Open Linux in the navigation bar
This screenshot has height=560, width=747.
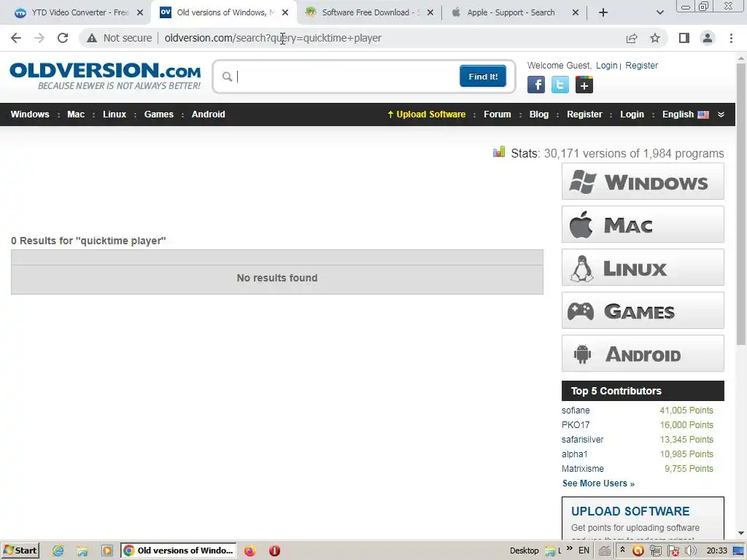115,114
